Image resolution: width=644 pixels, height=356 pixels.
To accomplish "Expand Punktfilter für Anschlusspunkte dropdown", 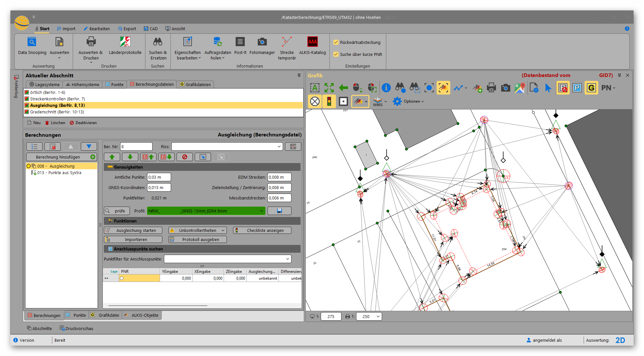I will click(x=287, y=259).
